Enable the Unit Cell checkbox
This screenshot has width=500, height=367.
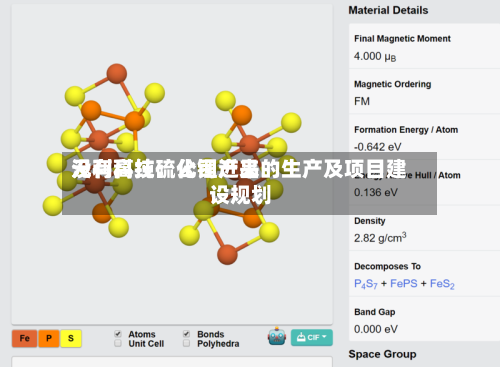coord(118,343)
